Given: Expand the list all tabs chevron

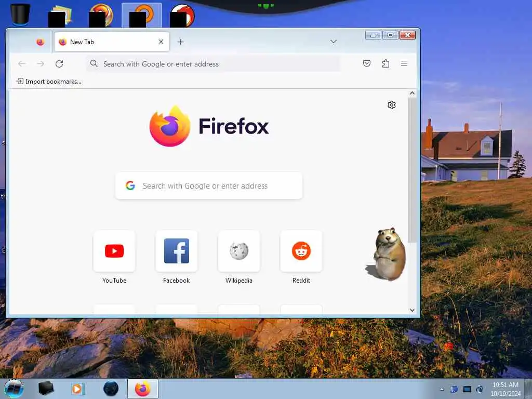Looking at the screenshot, I should click(x=334, y=42).
